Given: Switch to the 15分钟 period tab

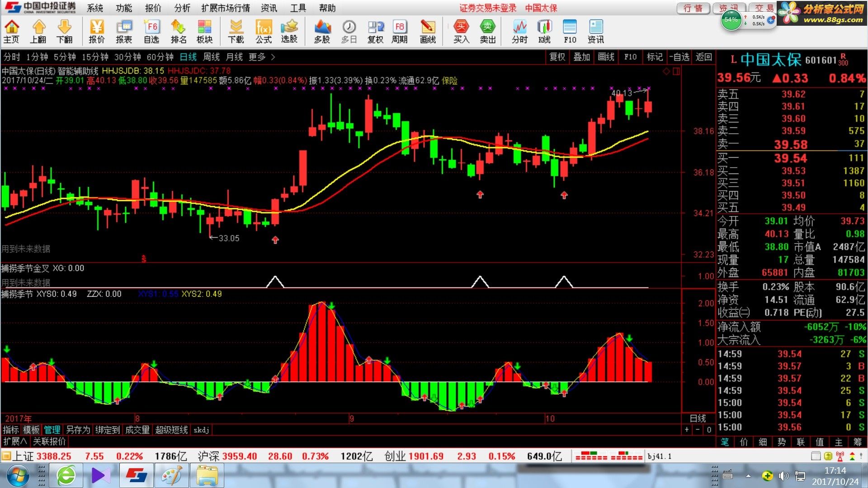Looking at the screenshot, I should 95,57.
